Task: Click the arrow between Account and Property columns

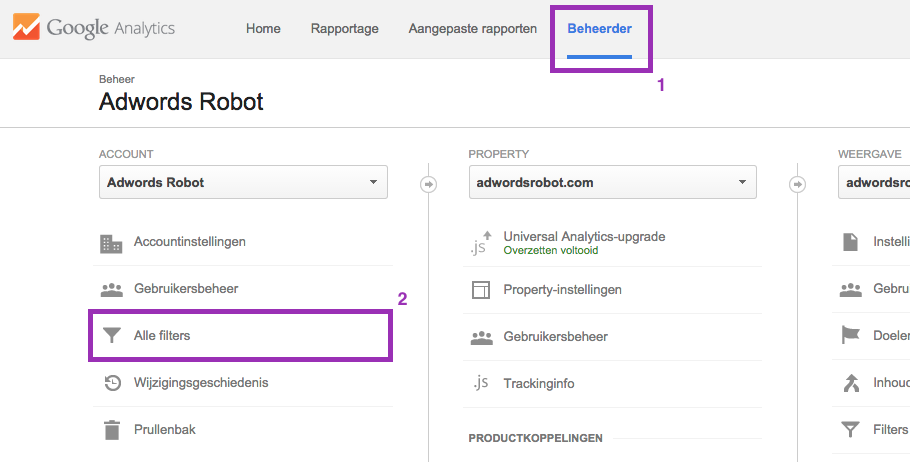Action: [x=429, y=184]
